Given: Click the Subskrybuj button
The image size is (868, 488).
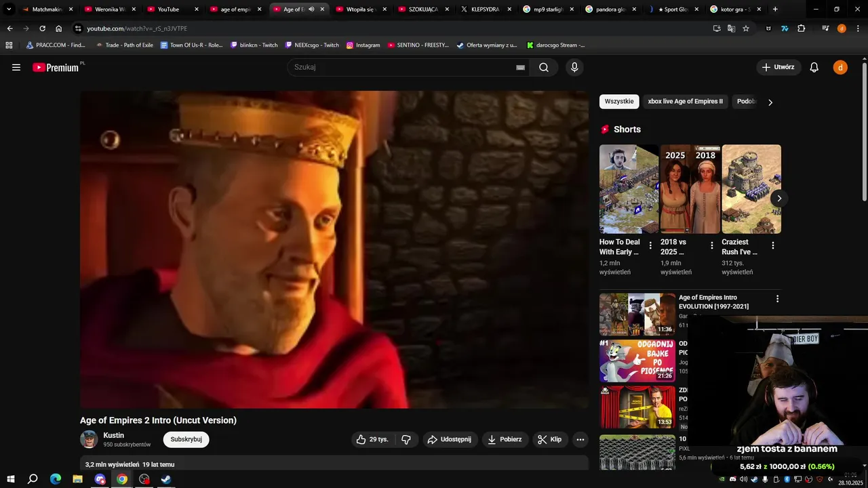Looking at the screenshot, I should click(x=186, y=439).
